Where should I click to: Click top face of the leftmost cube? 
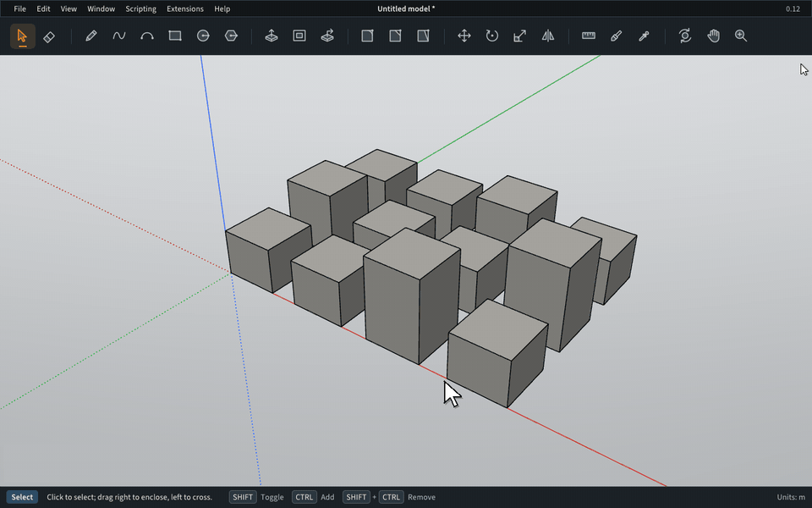click(x=269, y=229)
